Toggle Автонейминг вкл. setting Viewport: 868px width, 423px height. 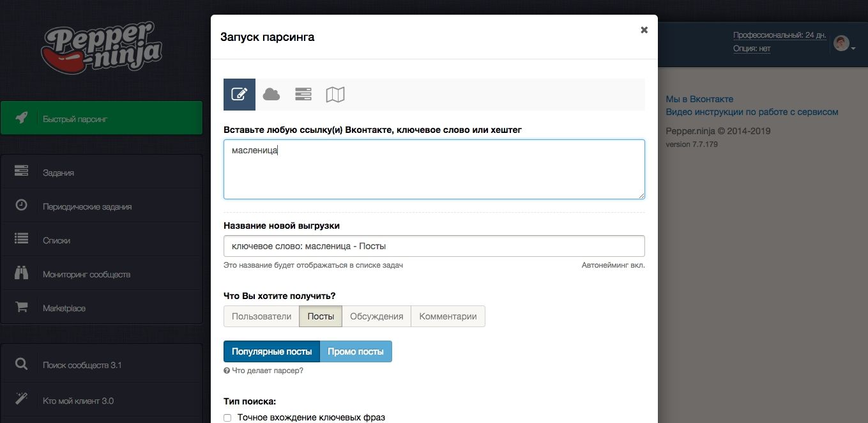coord(613,265)
